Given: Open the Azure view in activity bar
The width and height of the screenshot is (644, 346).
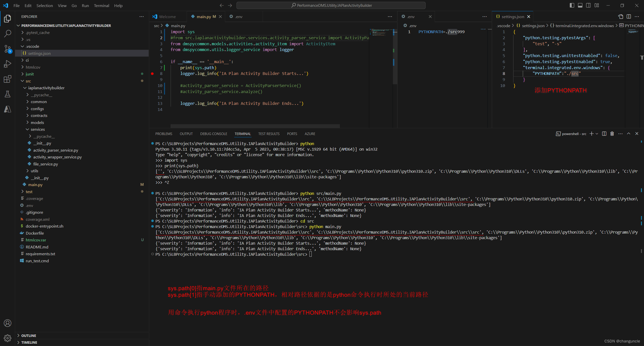Looking at the screenshot, I should [8, 109].
